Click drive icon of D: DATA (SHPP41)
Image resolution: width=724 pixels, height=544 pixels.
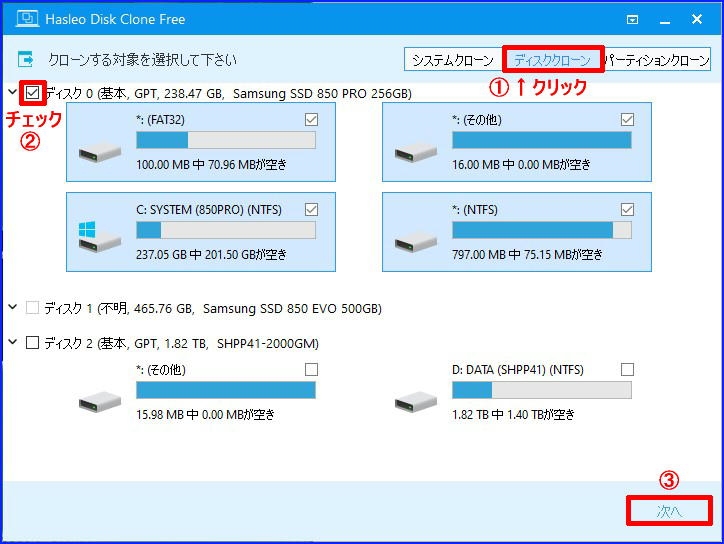point(416,402)
